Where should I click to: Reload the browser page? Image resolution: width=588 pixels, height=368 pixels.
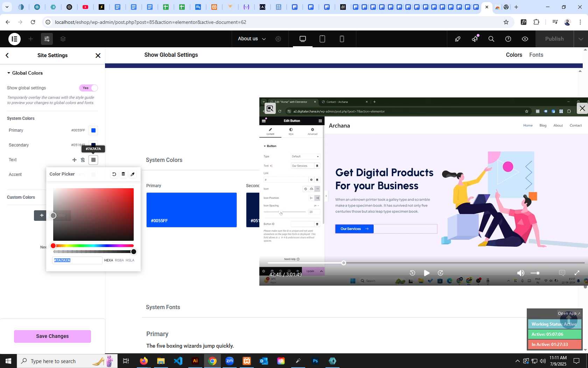tap(33, 22)
